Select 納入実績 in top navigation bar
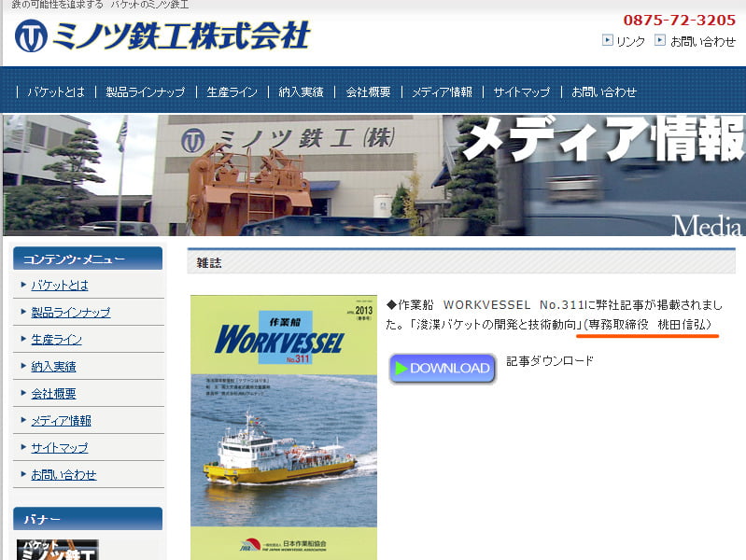Image resolution: width=746 pixels, height=560 pixels. (x=301, y=91)
